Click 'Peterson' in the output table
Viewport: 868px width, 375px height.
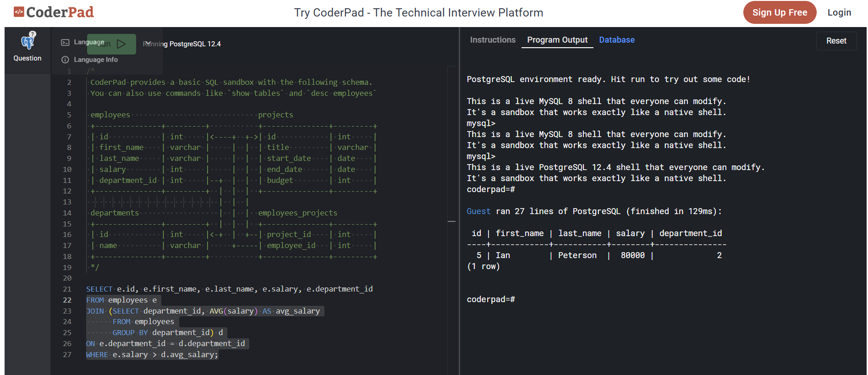point(577,255)
